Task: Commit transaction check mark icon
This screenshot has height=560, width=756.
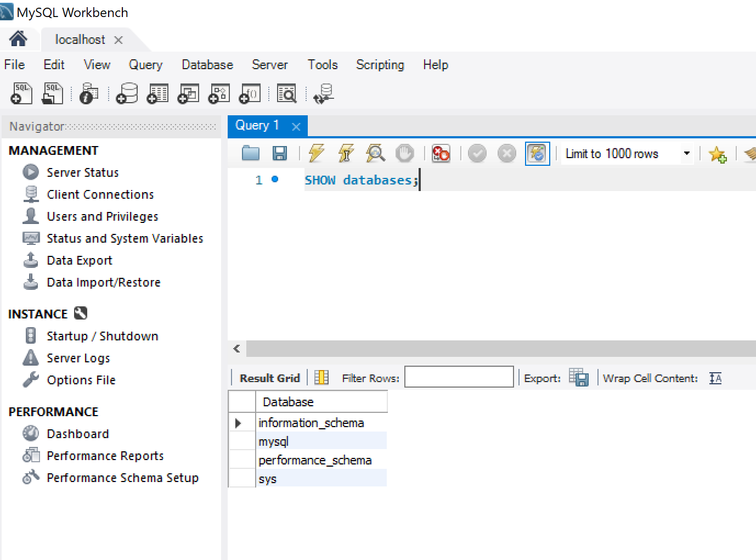Action: pyautogui.click(x=477, y=153)
